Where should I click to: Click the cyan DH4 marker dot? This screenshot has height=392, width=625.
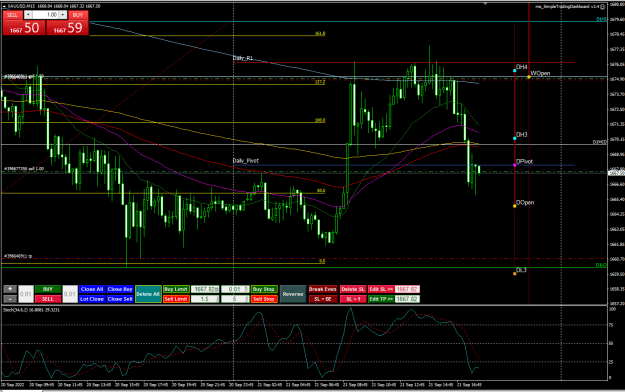coord(515,71)
